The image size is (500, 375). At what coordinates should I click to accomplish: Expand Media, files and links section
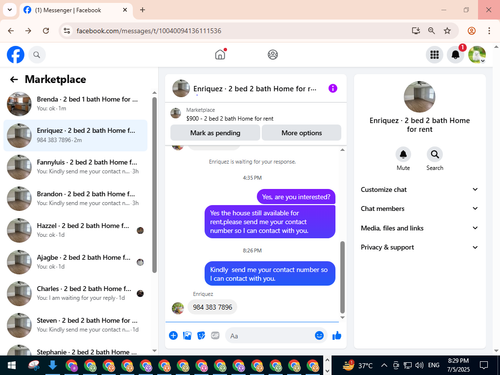click(x=419, y=228)
